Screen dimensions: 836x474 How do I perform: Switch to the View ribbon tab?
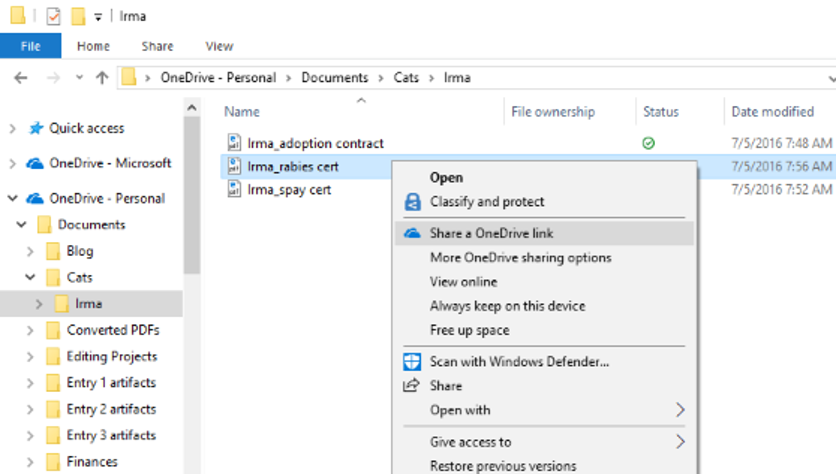(219, 46)
